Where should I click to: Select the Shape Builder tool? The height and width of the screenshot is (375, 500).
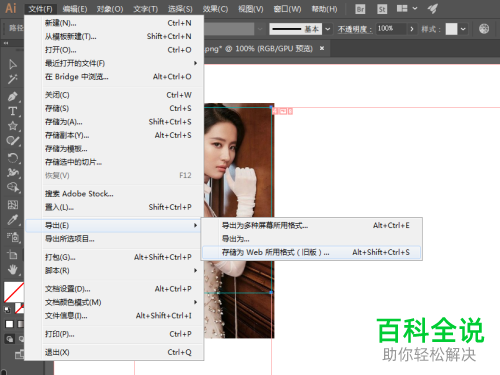[x=13, y=187]
